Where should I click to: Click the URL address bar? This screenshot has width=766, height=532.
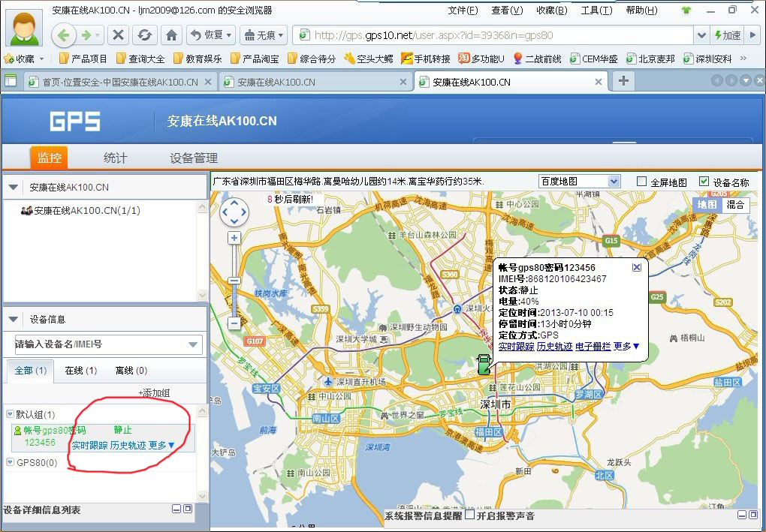(x=493, y=35)
